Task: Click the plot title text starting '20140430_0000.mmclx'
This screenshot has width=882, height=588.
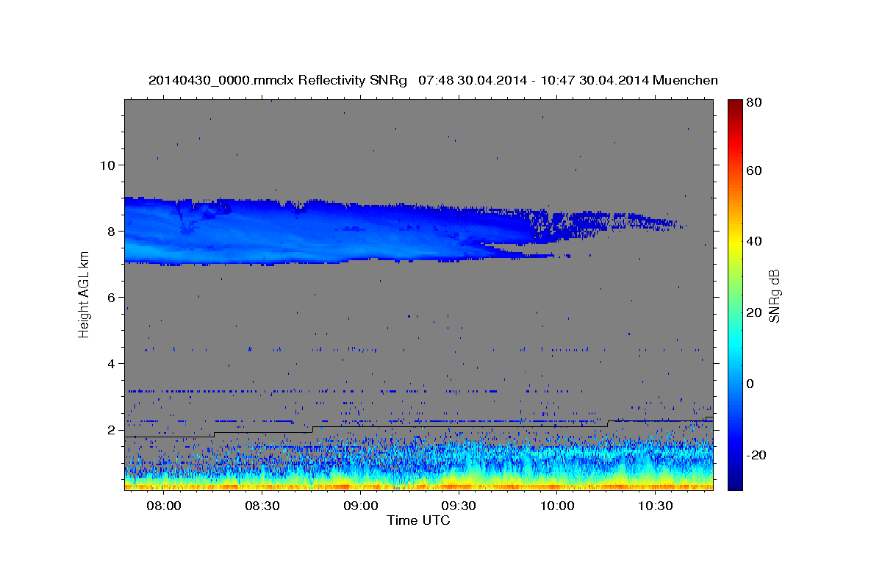Action: pyautogui.click(x=433, y=80)
